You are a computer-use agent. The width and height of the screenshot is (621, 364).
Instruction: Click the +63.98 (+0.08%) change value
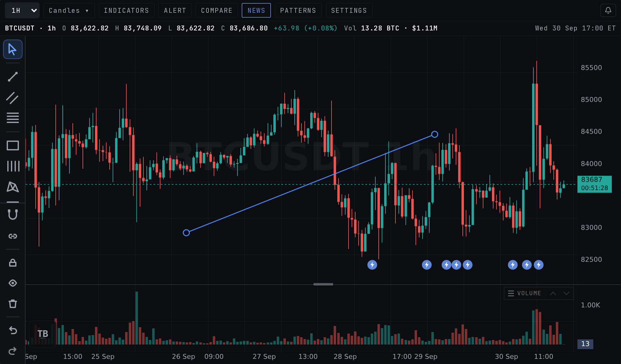[306, 28]
